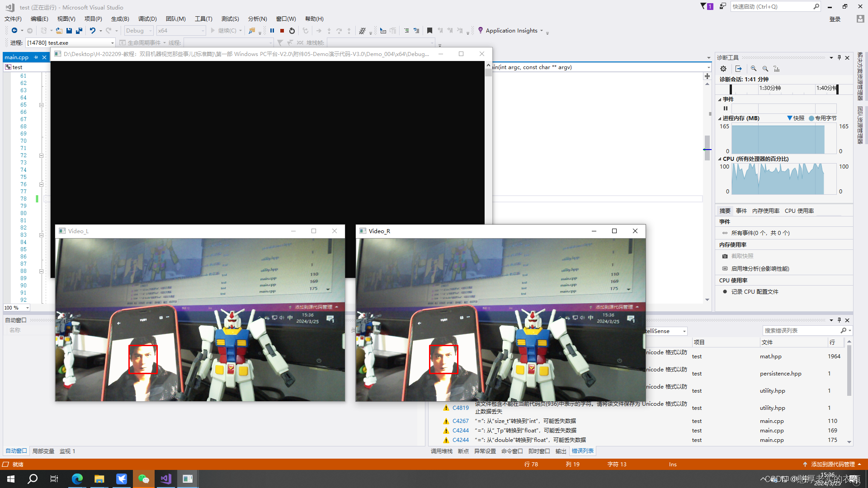Toggle record CPU profile option

tap(754, 292)
